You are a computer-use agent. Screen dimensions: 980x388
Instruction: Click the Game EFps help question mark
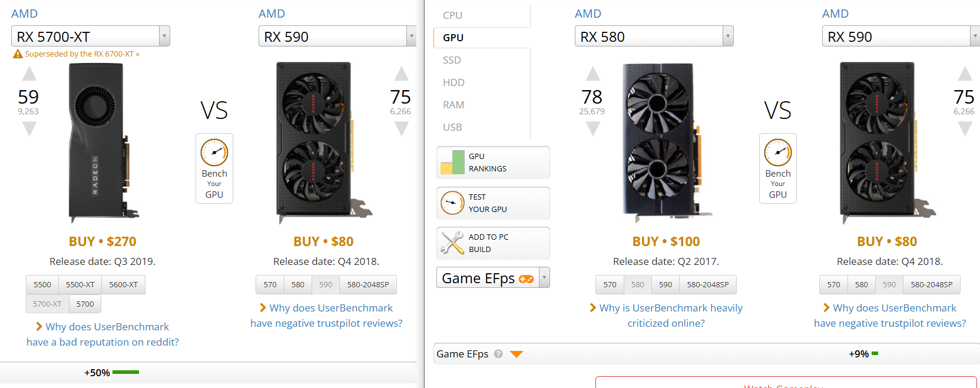coord(498,354)
